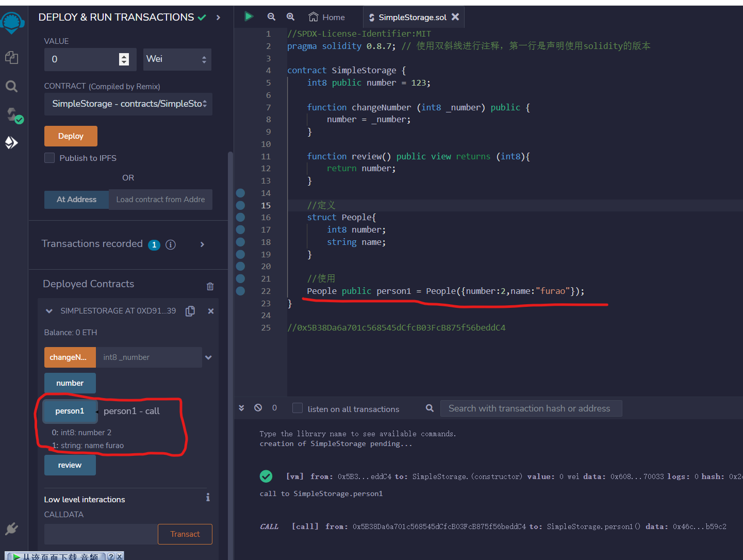The image size is (743, 560).
Task: Zoom out the editor font
Action: point(271,17)
